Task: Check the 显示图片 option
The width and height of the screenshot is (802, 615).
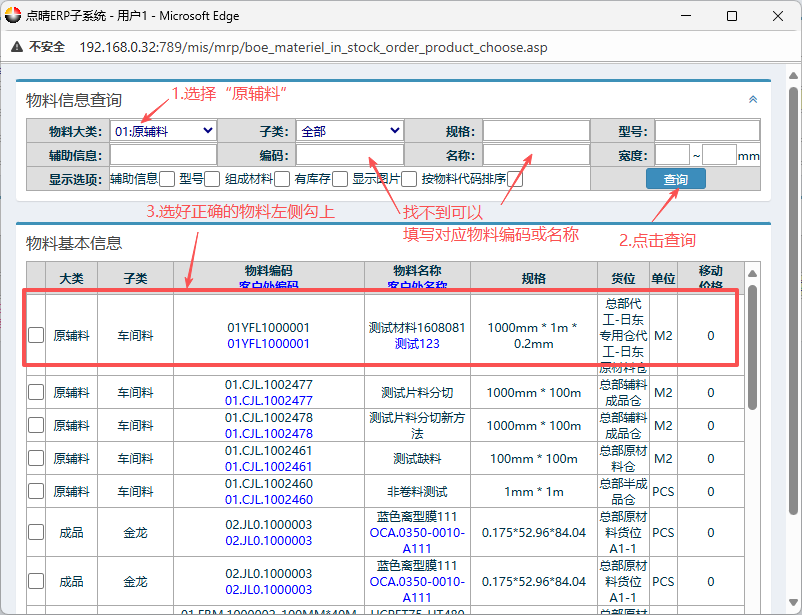Action: click(x=409, y=179)
